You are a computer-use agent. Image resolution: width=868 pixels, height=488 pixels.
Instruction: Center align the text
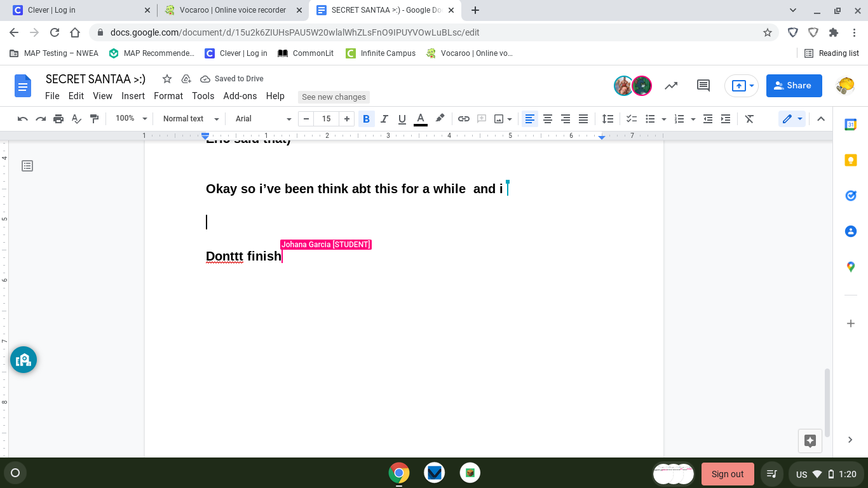click(547, 119)
